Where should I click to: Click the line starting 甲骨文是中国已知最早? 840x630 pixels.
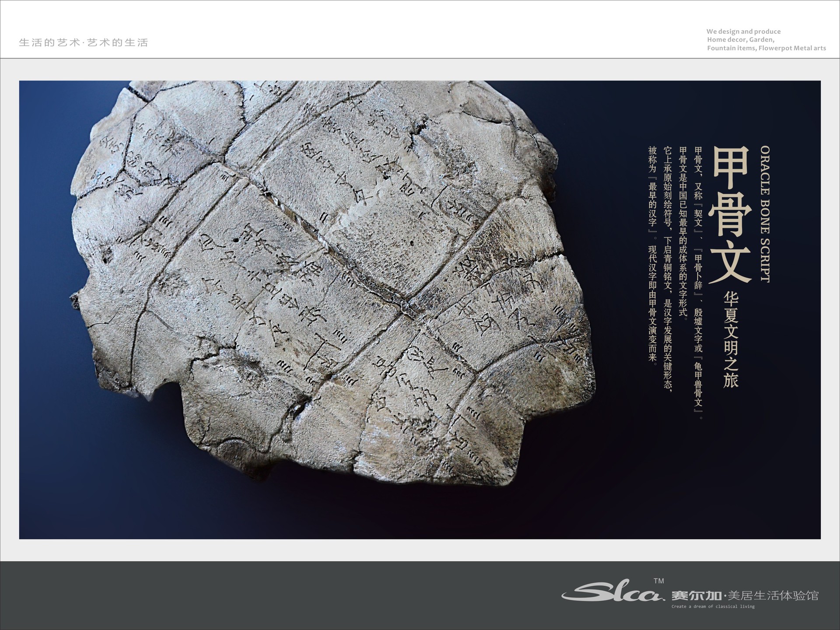click(x=683, y=232)
